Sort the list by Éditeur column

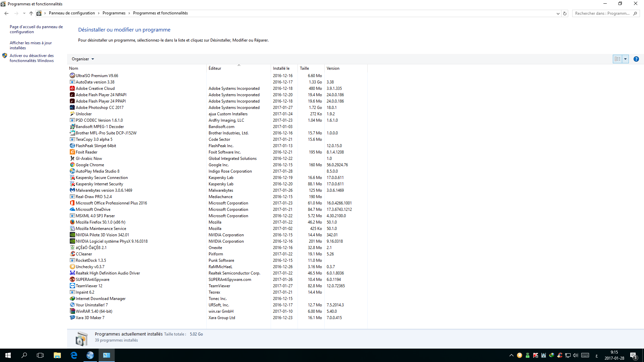(215, 68)
